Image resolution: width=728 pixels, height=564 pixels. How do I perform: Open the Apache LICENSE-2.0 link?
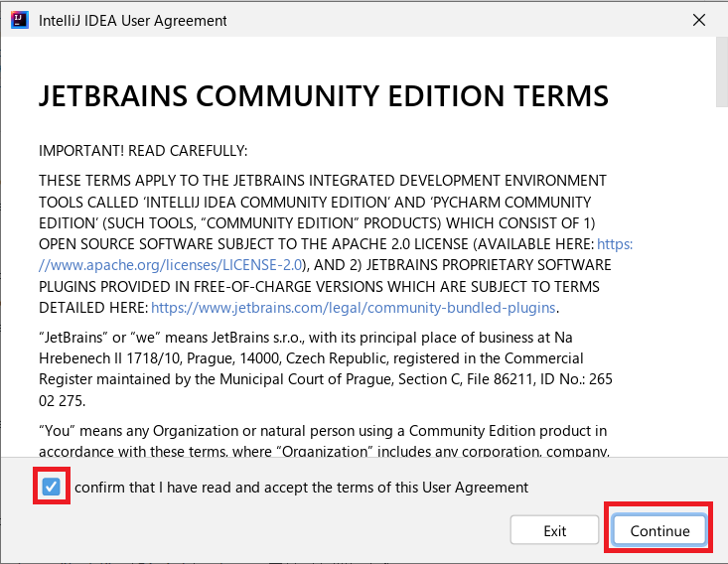(171, 265)
